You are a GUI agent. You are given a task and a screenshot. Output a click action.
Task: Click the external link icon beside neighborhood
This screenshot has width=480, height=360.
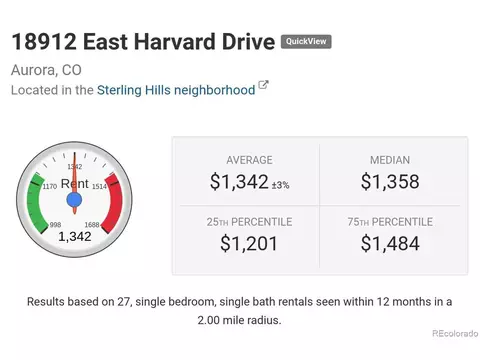pyautogui.click(x=263, y=85)
